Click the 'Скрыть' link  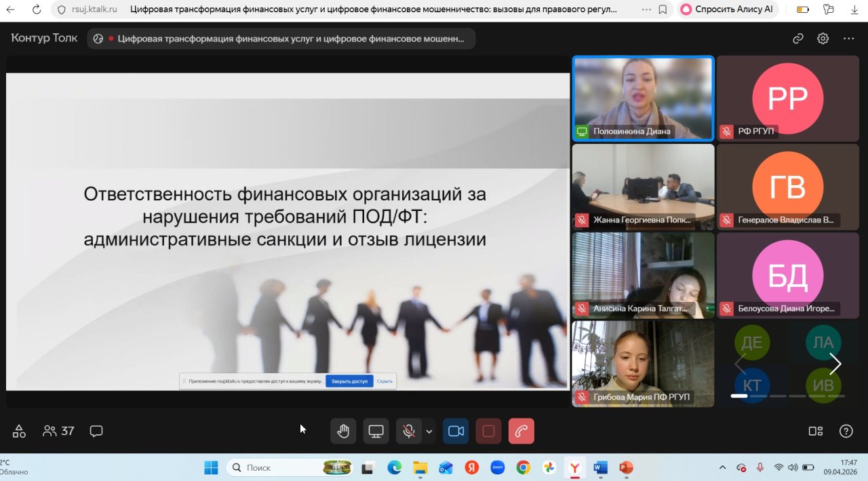click(x=384, y=381)
